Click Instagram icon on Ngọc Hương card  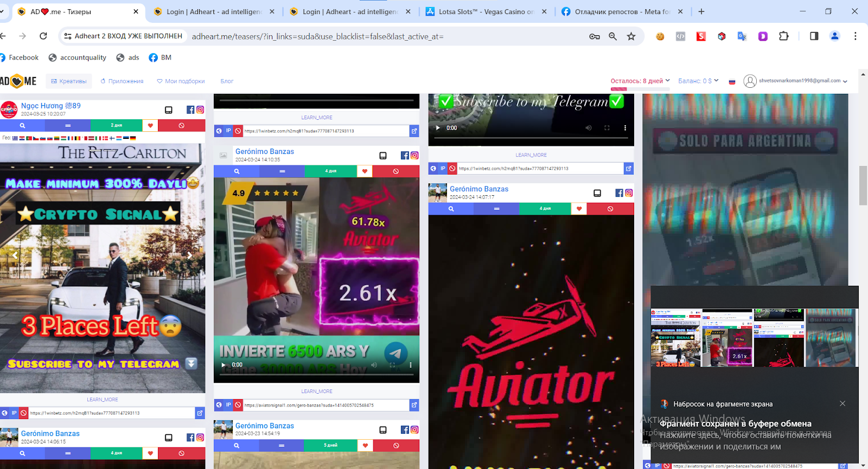[x=200, y=110]
